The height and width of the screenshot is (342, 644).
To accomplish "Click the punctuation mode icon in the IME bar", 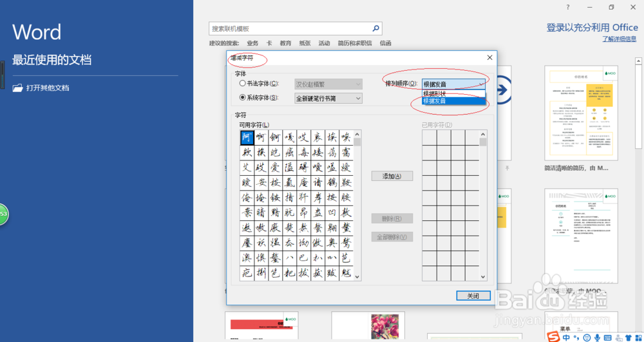I will tap(576, 337).
